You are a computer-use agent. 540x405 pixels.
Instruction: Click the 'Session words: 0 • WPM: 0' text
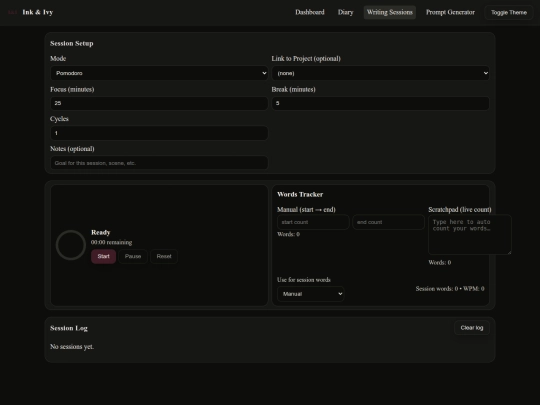coord(450,289)
